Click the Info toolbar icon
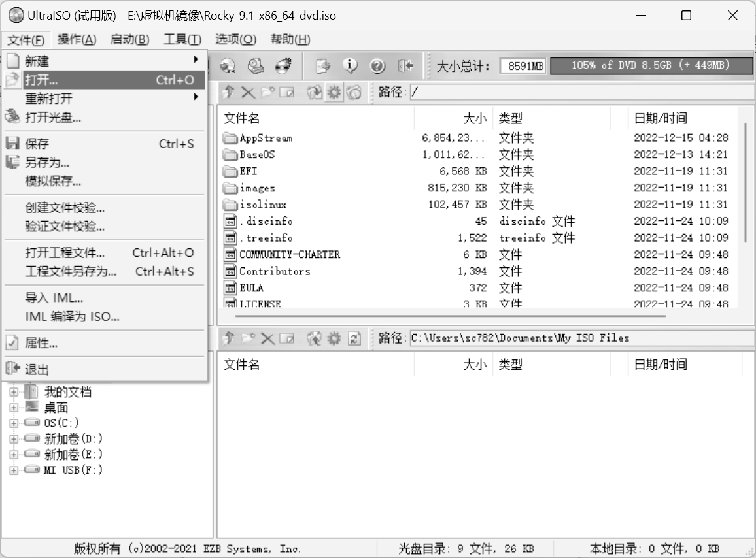The width and height of the screenshot is (756, 558). pyautogui.click(x=351, y=66)
